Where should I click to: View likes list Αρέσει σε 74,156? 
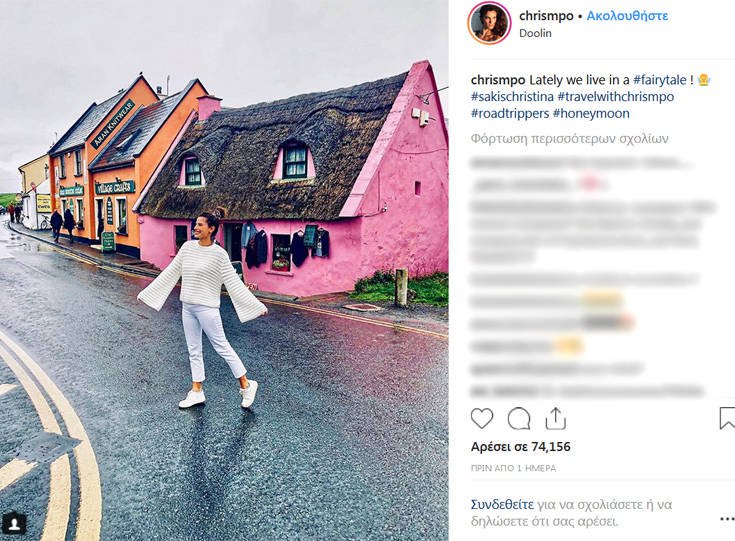521,447
